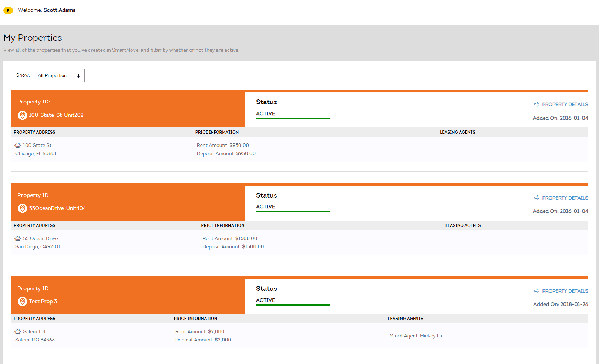
Task: Click arrow icon beside first Property Details link
Action: coord(537,105)
